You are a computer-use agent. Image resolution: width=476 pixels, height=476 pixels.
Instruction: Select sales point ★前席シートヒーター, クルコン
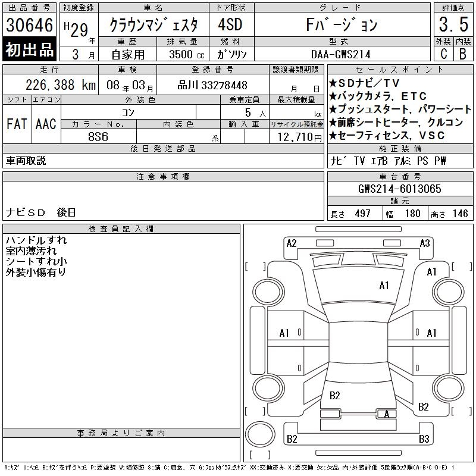[x=396, y=123]
